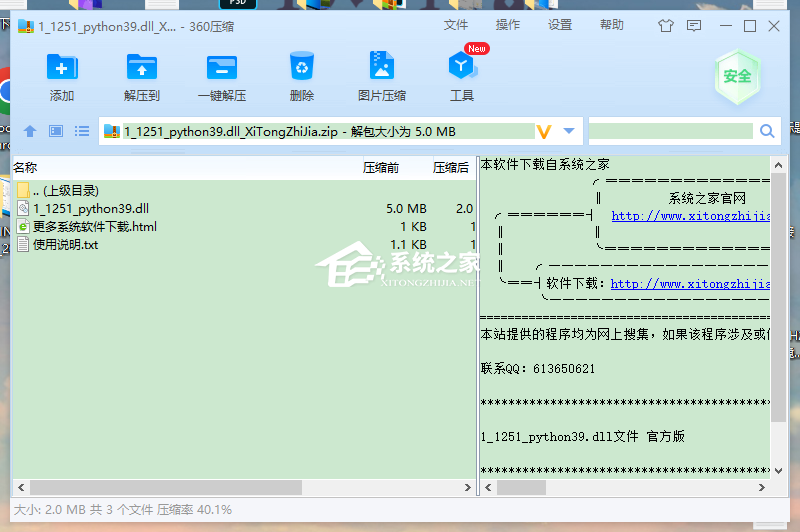
Task: Click the search magnifier icon
Action: (767, 131)
